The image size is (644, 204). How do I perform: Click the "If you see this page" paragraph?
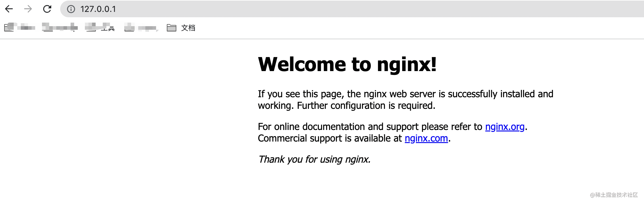click(x=405, y=94)
